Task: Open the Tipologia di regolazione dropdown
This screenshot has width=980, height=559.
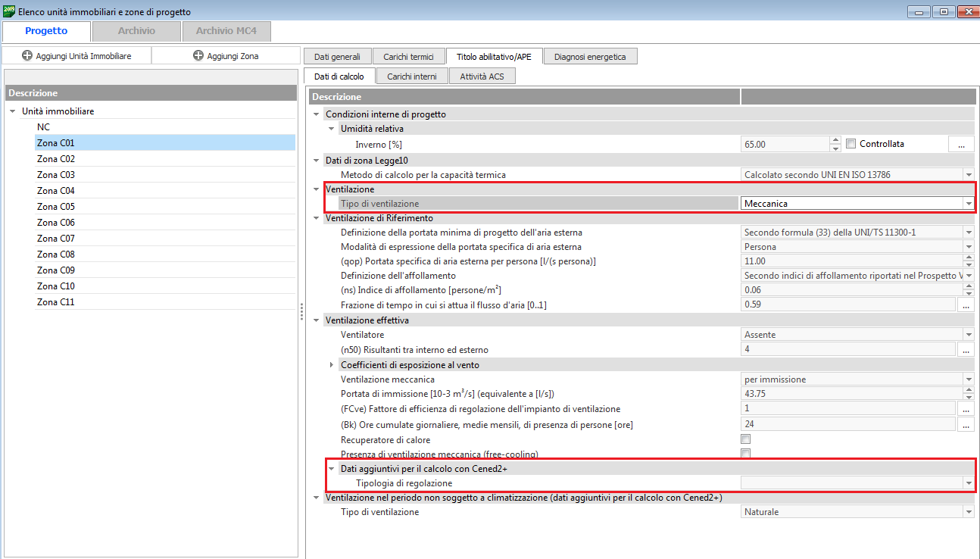Action: tap(968, 483)
